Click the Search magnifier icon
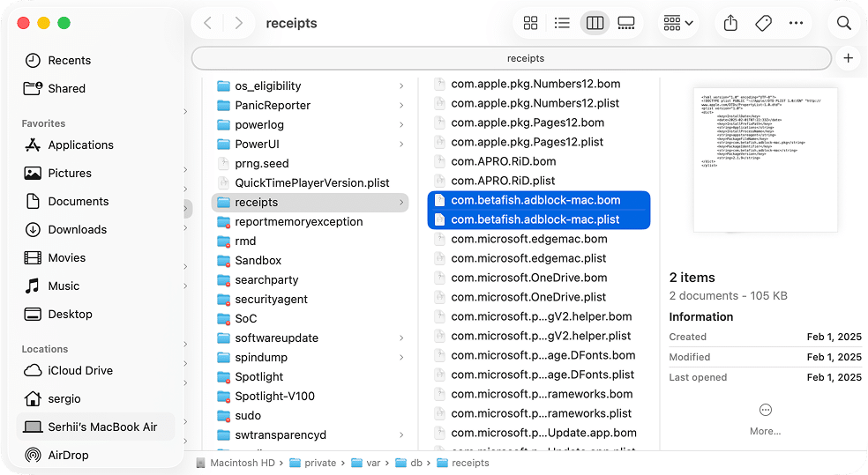The image size is (868, 475). [x=844, y=23]
